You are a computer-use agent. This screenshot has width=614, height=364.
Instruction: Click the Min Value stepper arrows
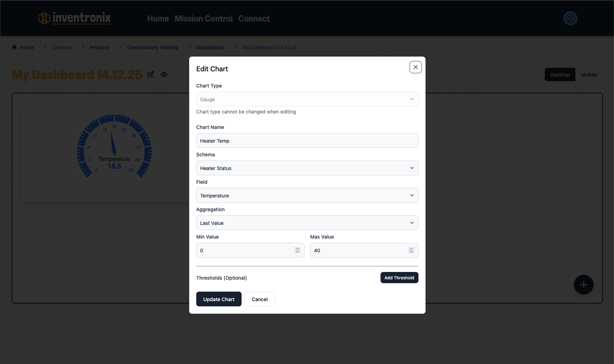298,250
